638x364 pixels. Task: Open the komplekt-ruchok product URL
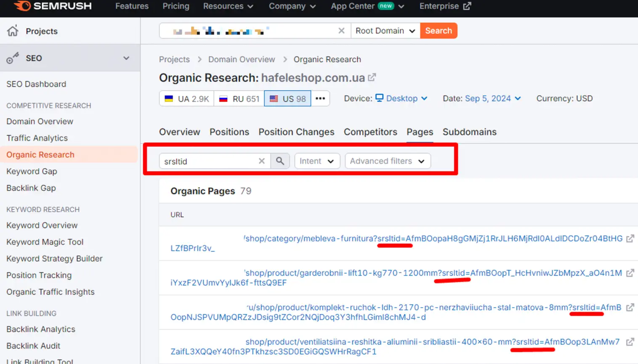(x=396, y=312)
